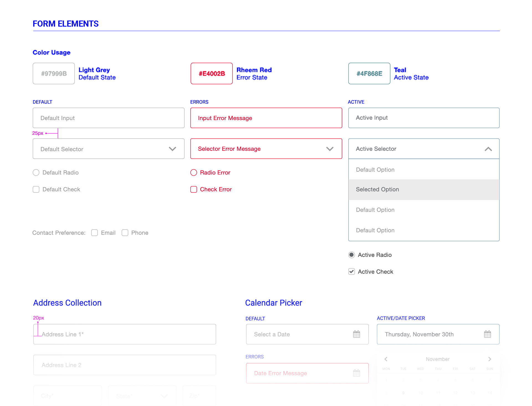The width and height of the screenshot is (532, 406).
Task: Open the Default Selector dropdown
Action: 172,149
